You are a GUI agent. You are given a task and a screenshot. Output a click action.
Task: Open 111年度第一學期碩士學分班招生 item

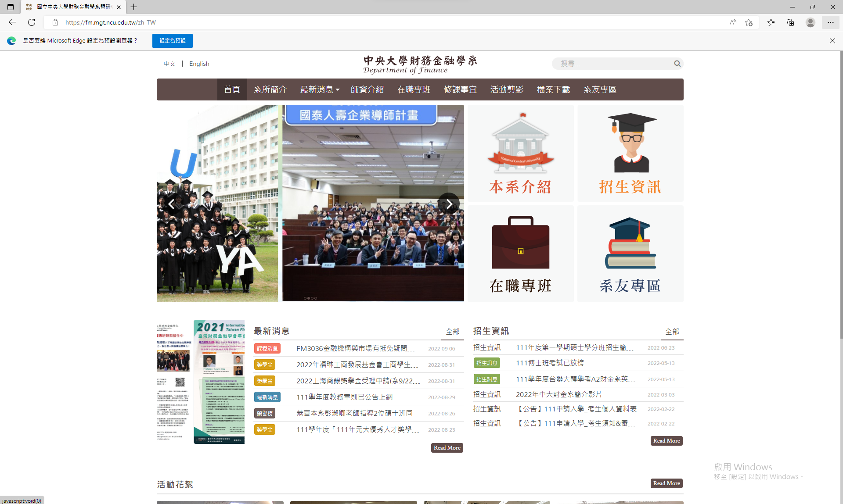tap(575, 347)
